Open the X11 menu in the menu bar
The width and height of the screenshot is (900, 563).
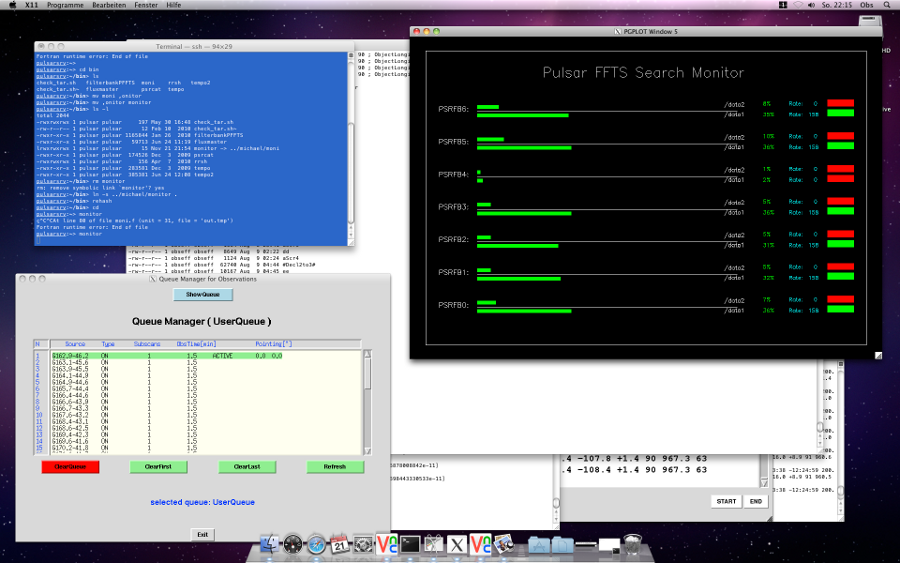pyautogui.click(x=32, y=5)
